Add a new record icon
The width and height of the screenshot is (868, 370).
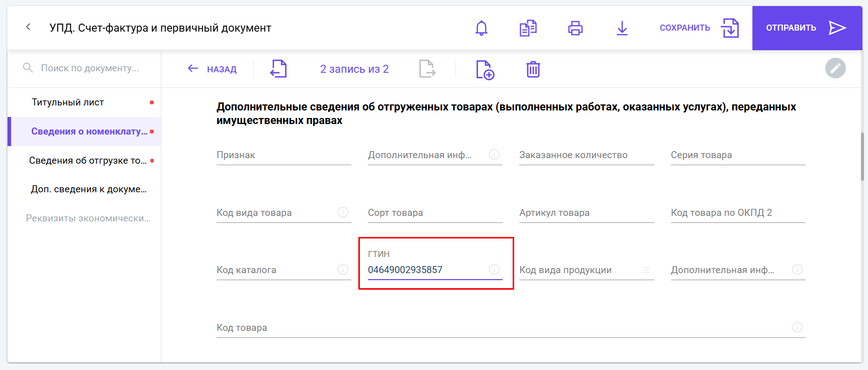pos(485,69)
